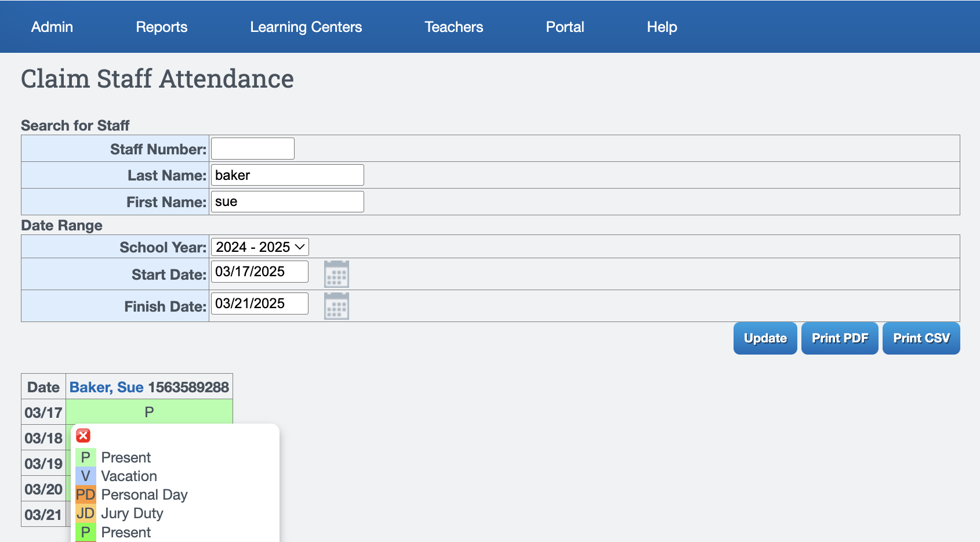Open the Portal menu
980x542 pixels.
tap(565, 27)
